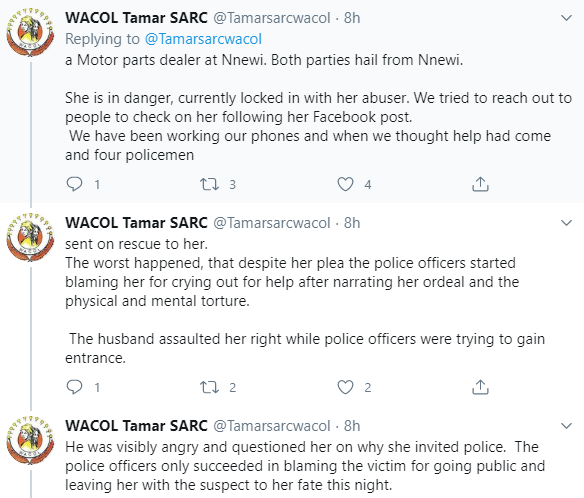584x498 pixels.
Task: Like the 'sent on rescue to her' tweet
Action: (x=345, y=387)
